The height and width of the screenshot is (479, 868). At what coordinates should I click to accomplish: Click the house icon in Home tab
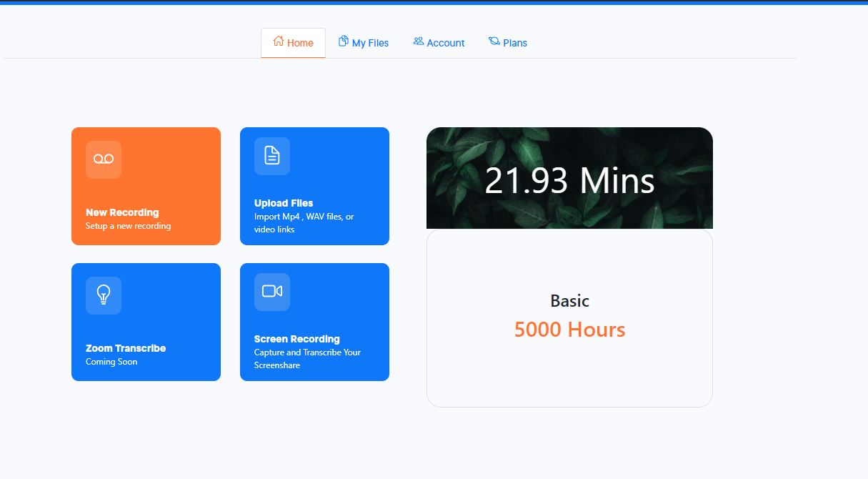pos(279,41)
